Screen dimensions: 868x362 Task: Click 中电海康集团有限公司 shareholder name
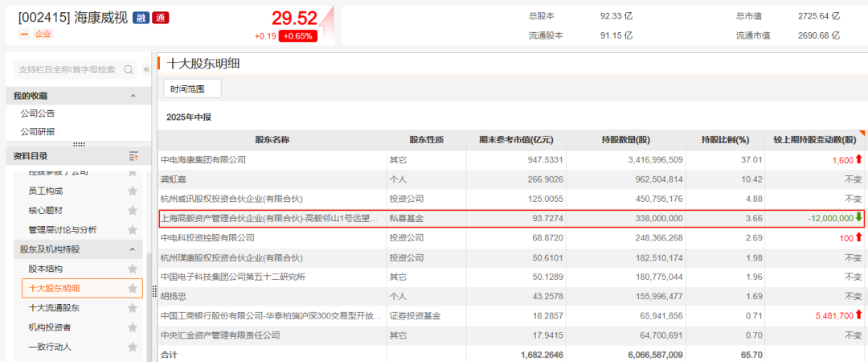(203, 160)
